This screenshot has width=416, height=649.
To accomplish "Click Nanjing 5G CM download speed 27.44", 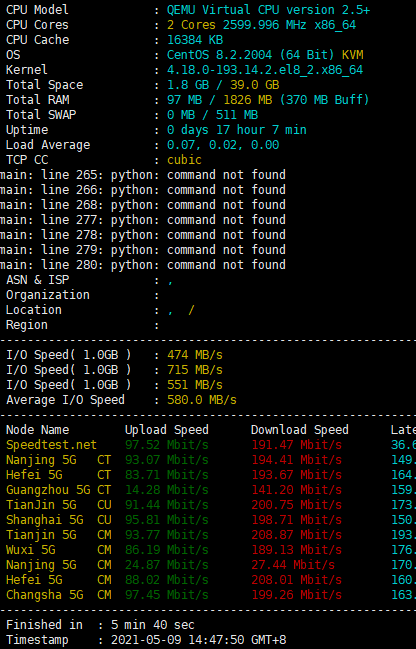I will [293, 565].
